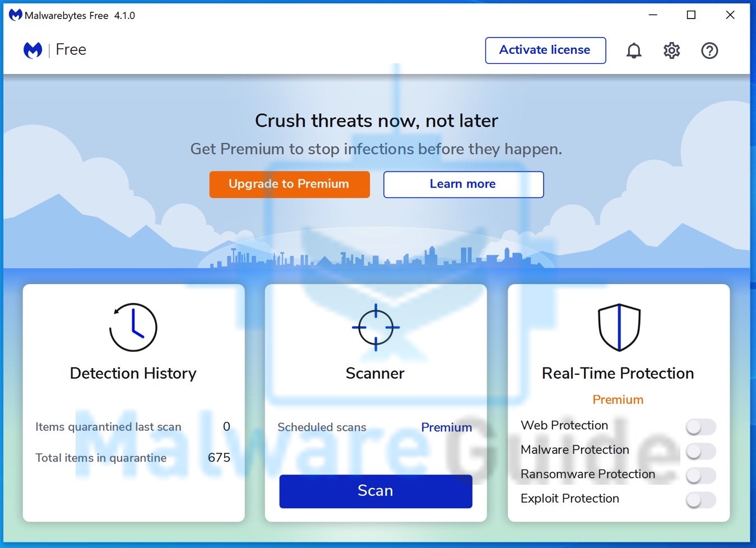This screenshot has height=548, width=756.
Task: Click the last scan quarantined value 0
Action: coord(226,426)
